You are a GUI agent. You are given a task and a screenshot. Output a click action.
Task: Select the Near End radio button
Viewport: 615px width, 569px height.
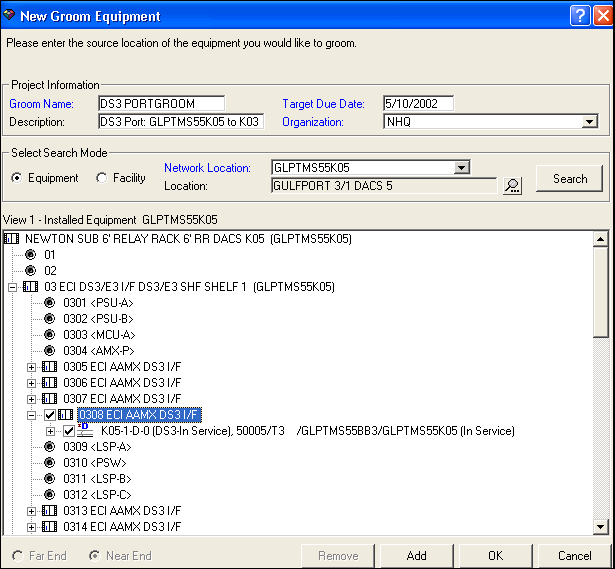[x=94, y=556]
